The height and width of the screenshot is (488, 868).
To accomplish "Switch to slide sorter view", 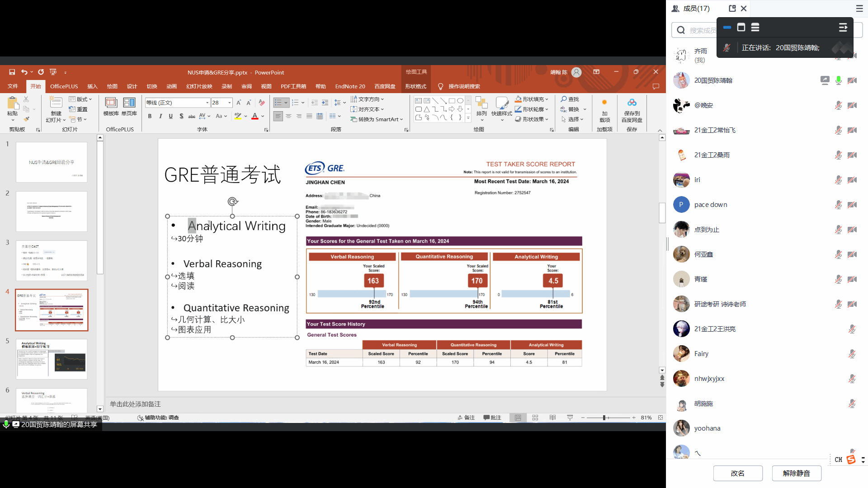I will pyautogui.click(x=535, y=418).
